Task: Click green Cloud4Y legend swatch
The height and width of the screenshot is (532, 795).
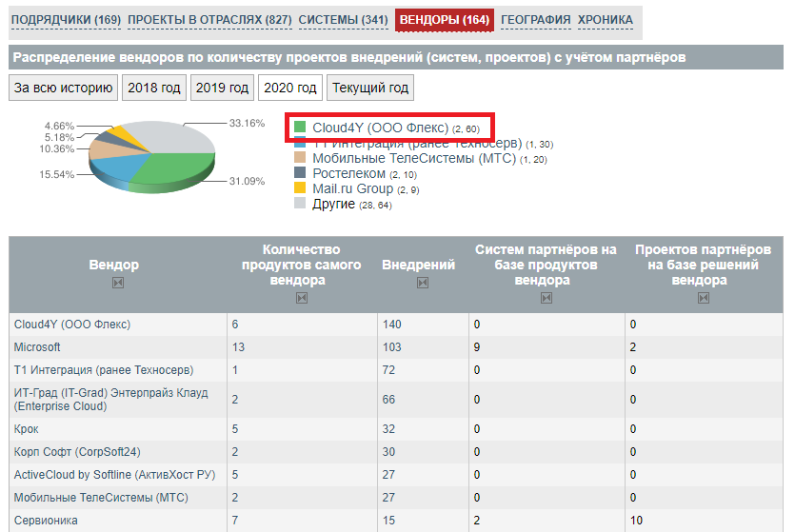Action: click(300, 128)
